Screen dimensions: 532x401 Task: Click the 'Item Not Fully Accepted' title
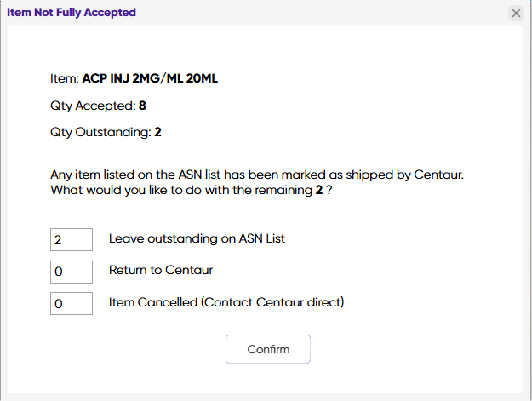tap(72, 13)
